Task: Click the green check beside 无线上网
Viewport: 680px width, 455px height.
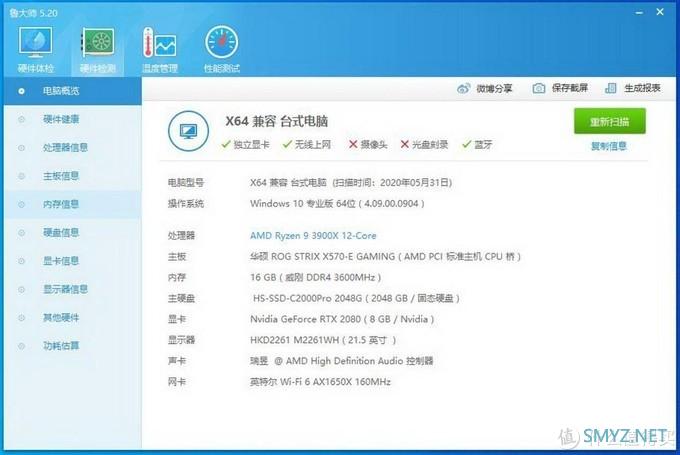Action: point(287,144)
